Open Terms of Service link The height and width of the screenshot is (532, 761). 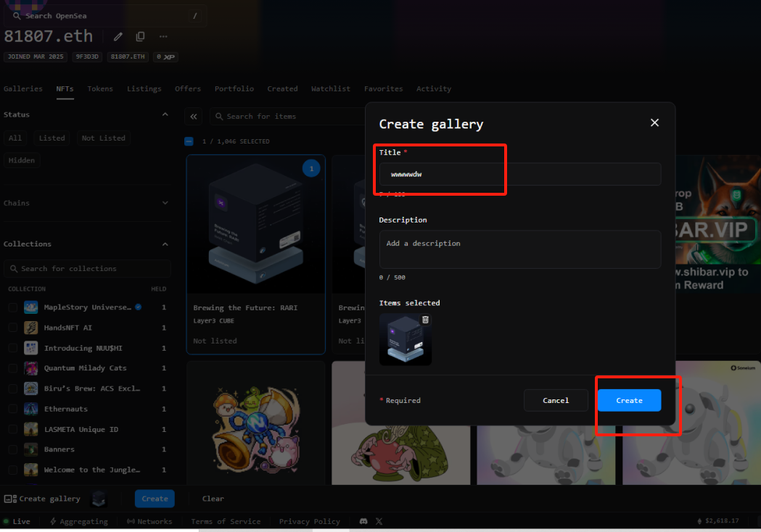pyautogui.click(x=226, y=521)
